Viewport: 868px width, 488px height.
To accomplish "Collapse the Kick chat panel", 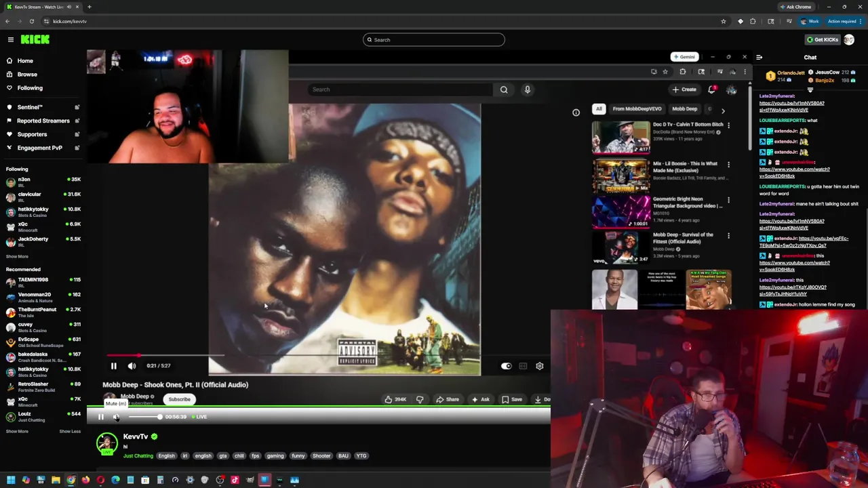I will pyautogui.click(x=759, y=58).
